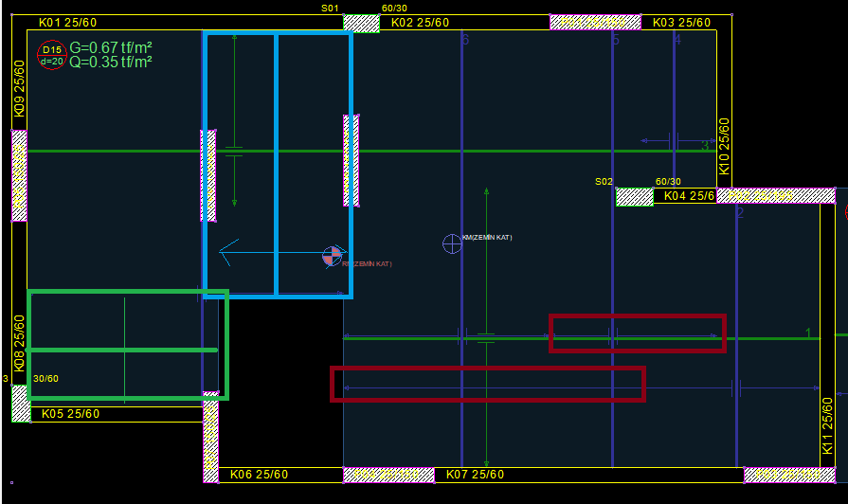Click the K03 25/60 beam label
The height and width of the screenshot is (504, 848).
pyautogui.click(x=682, y=23)
